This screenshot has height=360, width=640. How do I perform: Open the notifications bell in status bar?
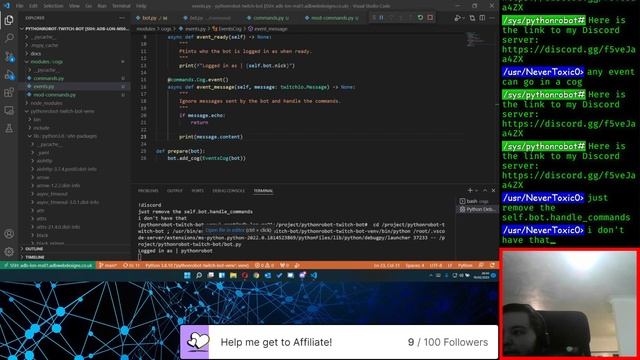tap(492, 265)
